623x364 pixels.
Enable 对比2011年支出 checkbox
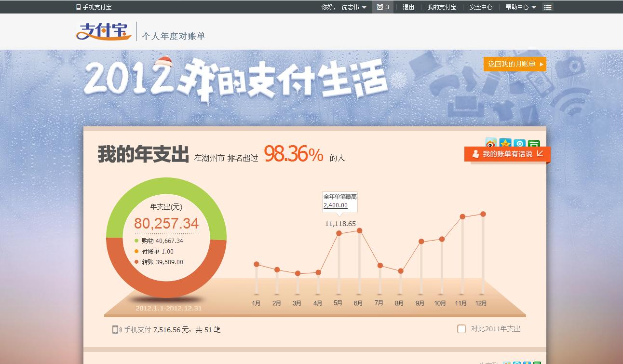click(x=461, y=329)
